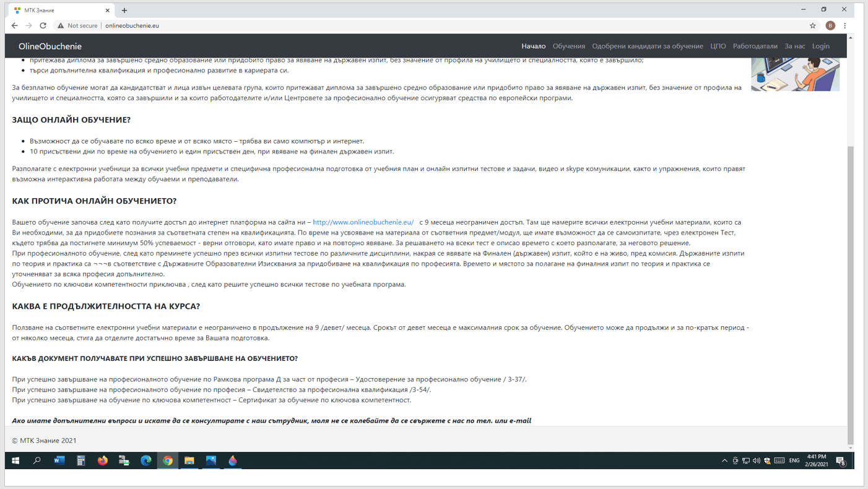Open Microsoft Edge from the taskbar
This screenshot has width=868, height=489.
pyautogui.click(x=146, y=461)
